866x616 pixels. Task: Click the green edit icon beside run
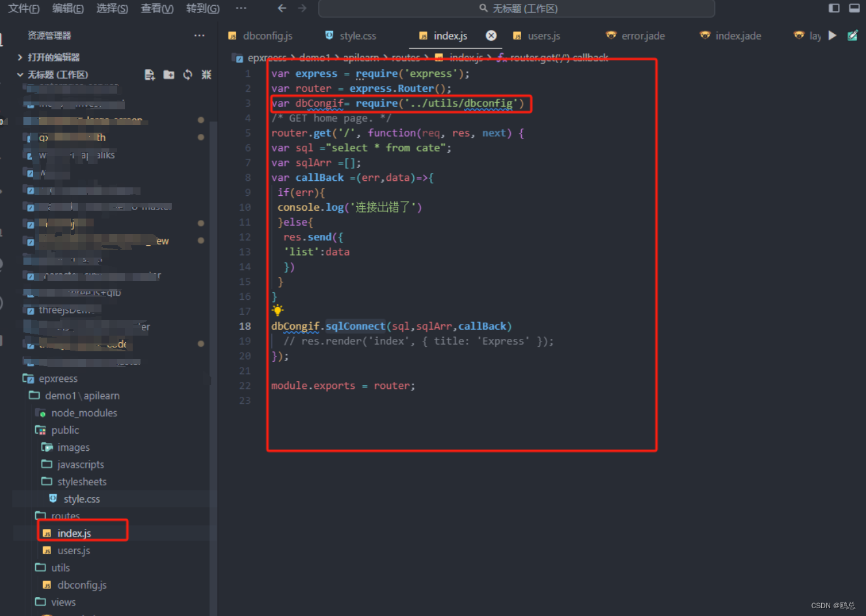tap(852, 36)
